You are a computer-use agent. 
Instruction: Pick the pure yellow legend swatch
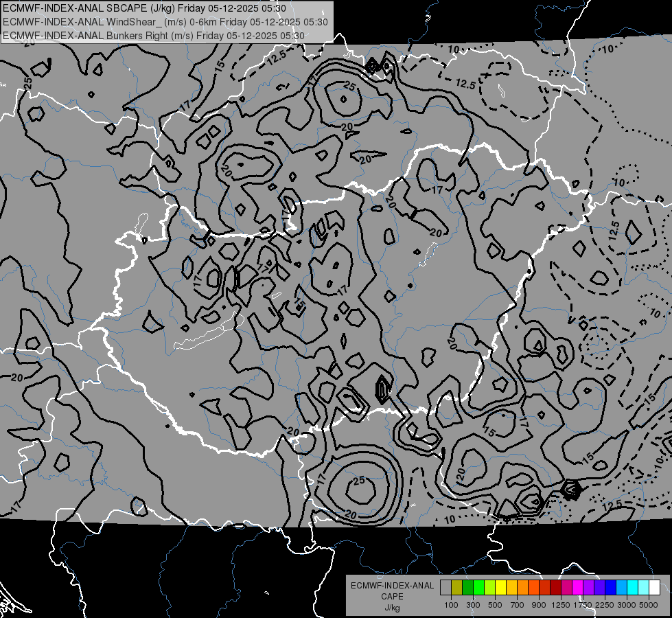tap(500, 587)
